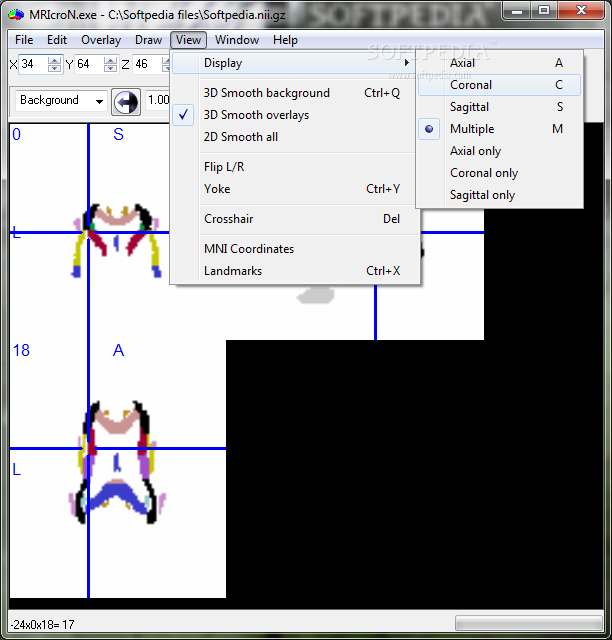
Task: Expand the Display submenu
Action: (x=293, y=63)
